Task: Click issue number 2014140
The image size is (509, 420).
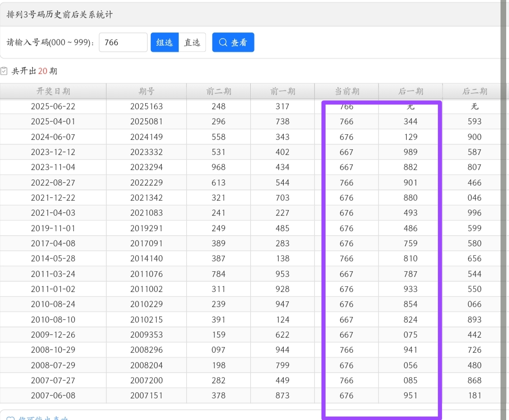Action: pos(147,259)
